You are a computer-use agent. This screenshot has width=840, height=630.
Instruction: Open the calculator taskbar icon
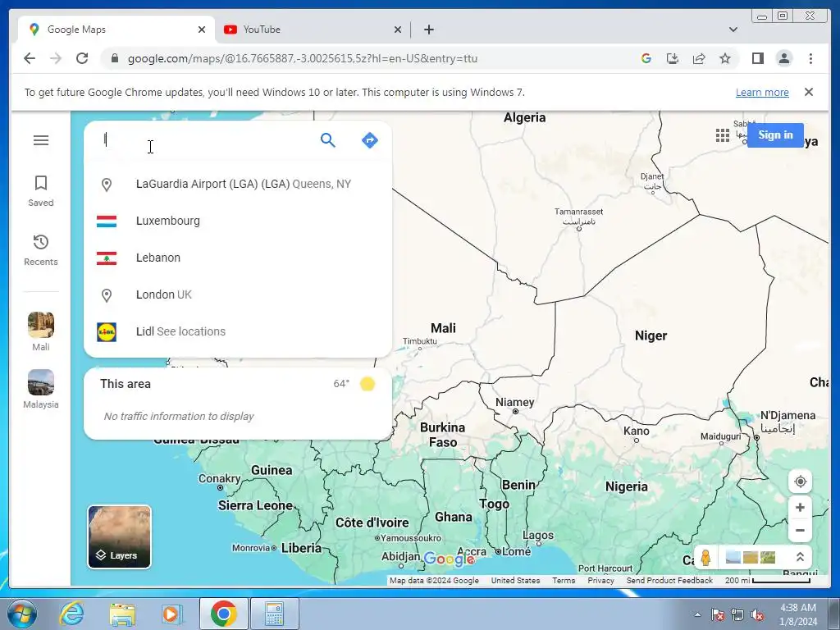tap(274, 614)
